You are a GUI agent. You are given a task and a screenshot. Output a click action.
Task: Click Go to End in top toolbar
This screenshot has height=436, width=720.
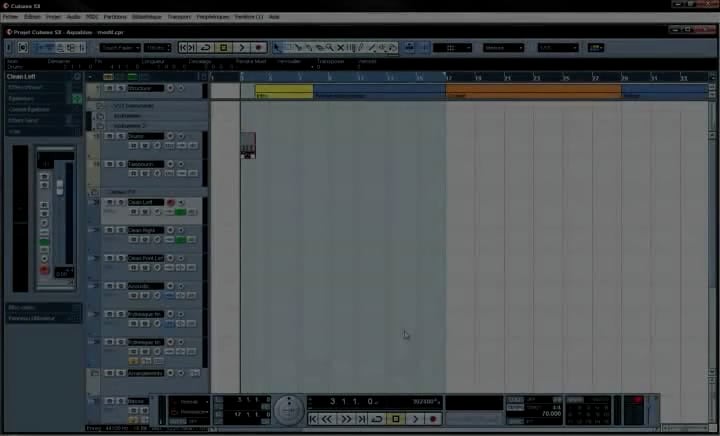192,47
